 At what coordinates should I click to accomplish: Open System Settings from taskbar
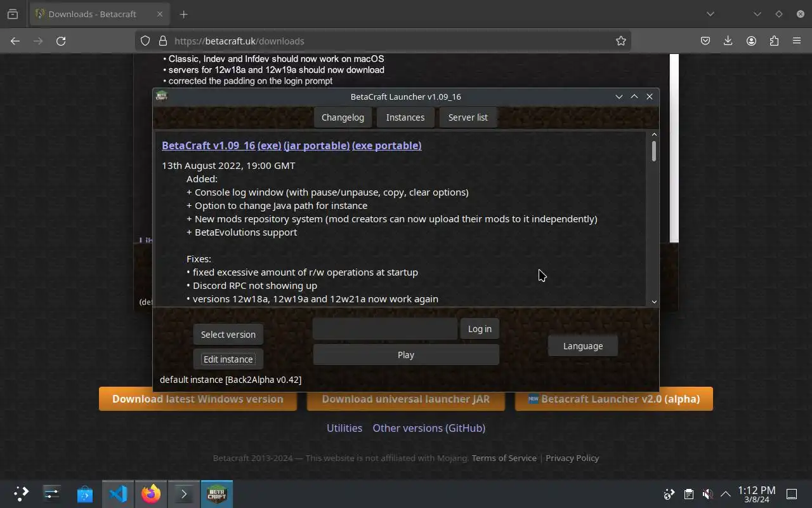click(51, 494)
